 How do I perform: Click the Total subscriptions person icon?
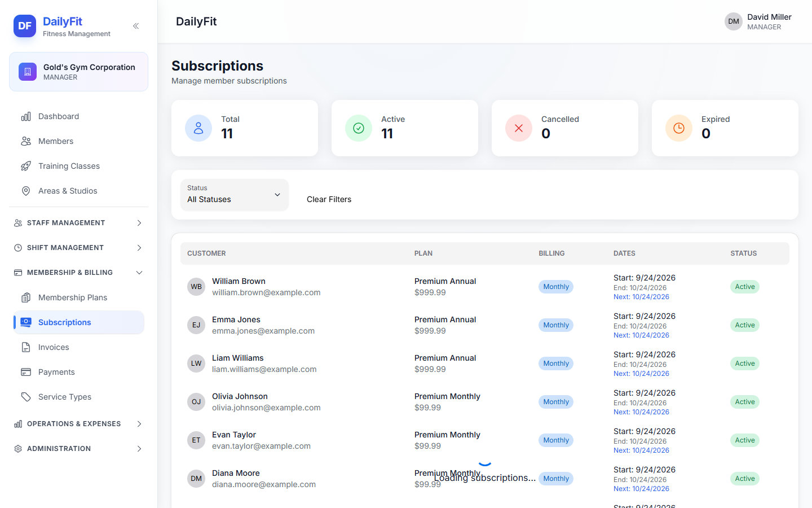point(198,128)
